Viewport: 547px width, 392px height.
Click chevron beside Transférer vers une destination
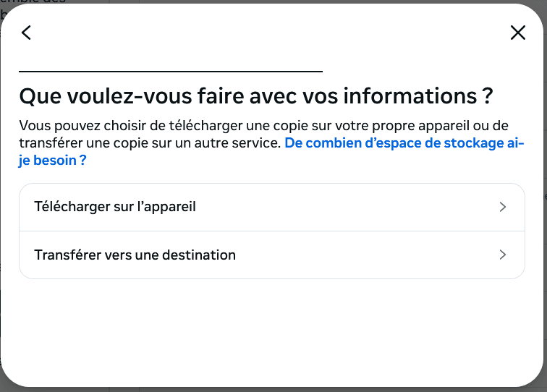[502, 255]
